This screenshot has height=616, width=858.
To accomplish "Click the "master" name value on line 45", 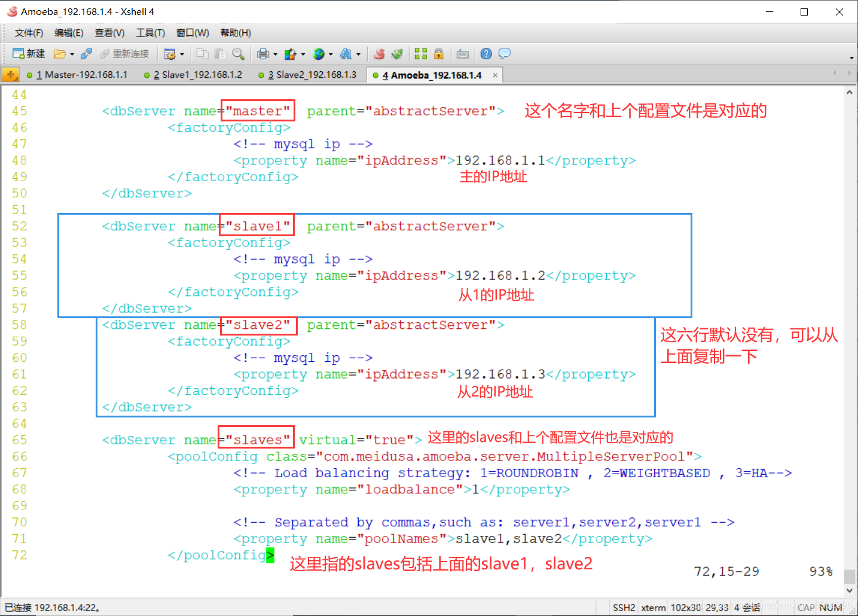I will click(258, 111).
